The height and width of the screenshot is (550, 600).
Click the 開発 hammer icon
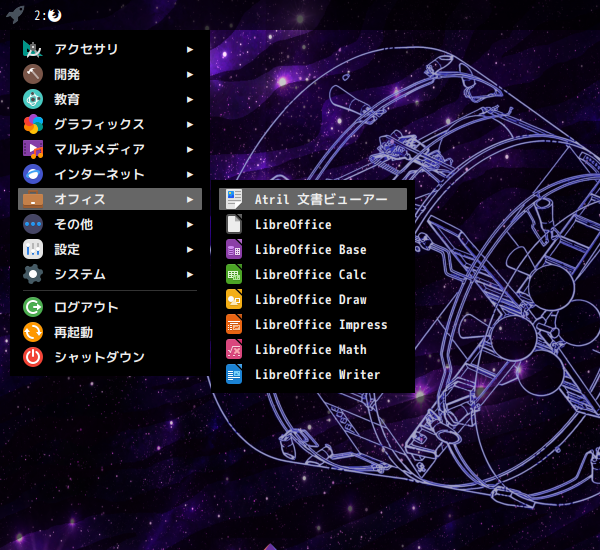point(33,74)
